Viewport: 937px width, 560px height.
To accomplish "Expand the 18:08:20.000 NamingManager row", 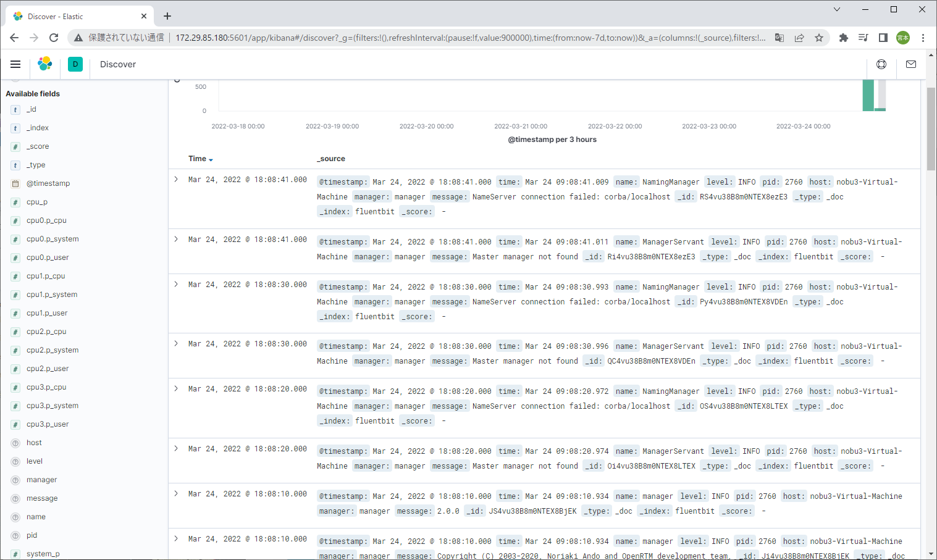I will pyautogui.click(x=176, y=389).
